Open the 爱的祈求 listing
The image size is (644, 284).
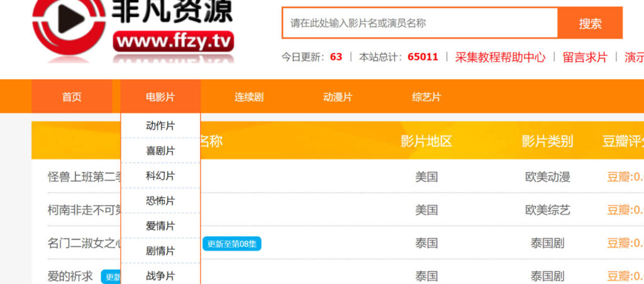point(70,276)
